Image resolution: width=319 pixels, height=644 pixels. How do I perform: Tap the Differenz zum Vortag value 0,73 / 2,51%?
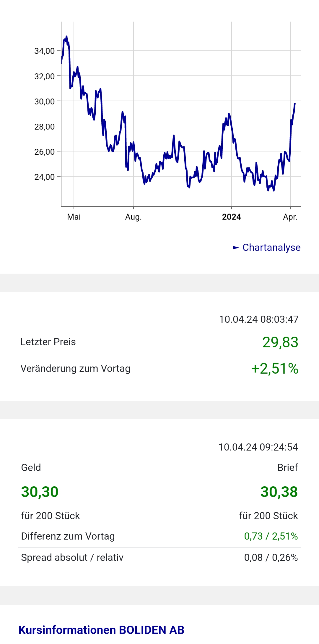(x=271, y=536)
